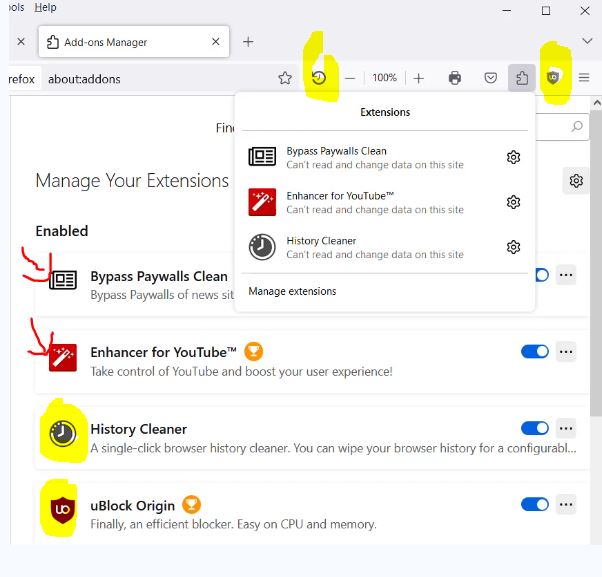Open the add-ons tools gear button

point(576,181)
